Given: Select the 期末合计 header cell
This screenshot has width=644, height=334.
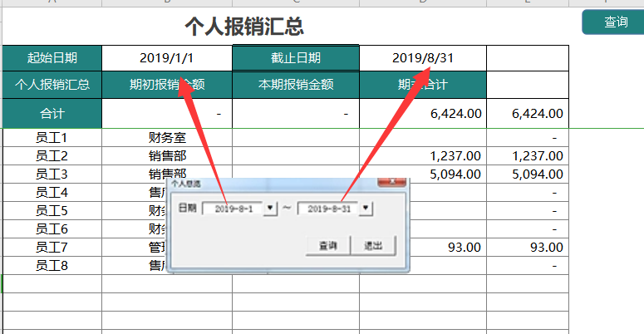Looking at the screenshot, I should click(423, 85).
